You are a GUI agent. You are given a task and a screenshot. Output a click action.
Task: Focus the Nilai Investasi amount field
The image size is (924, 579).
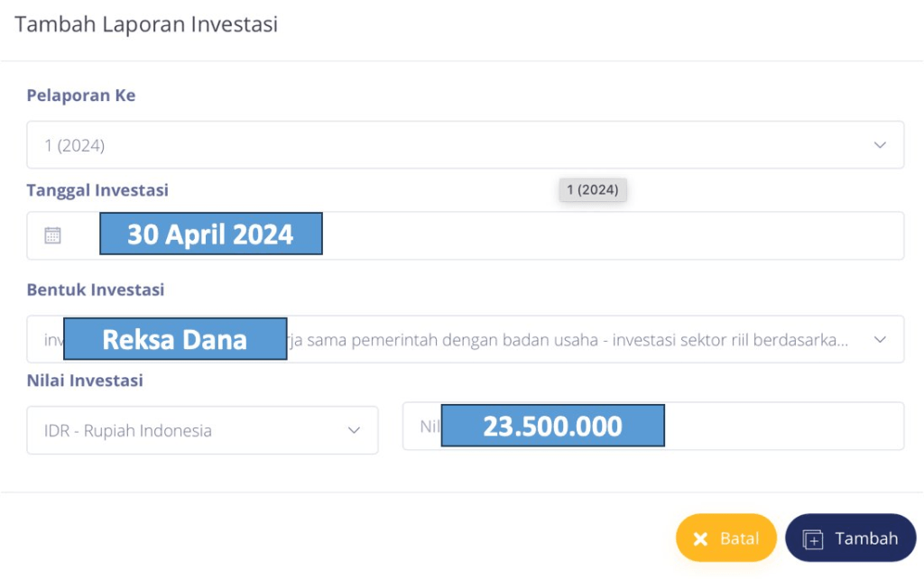(783, 426)
